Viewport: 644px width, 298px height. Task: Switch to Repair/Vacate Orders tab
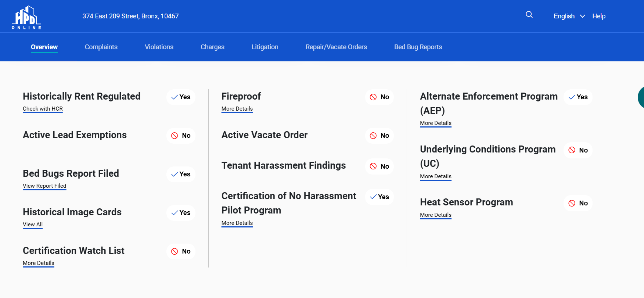pos(336,47)
